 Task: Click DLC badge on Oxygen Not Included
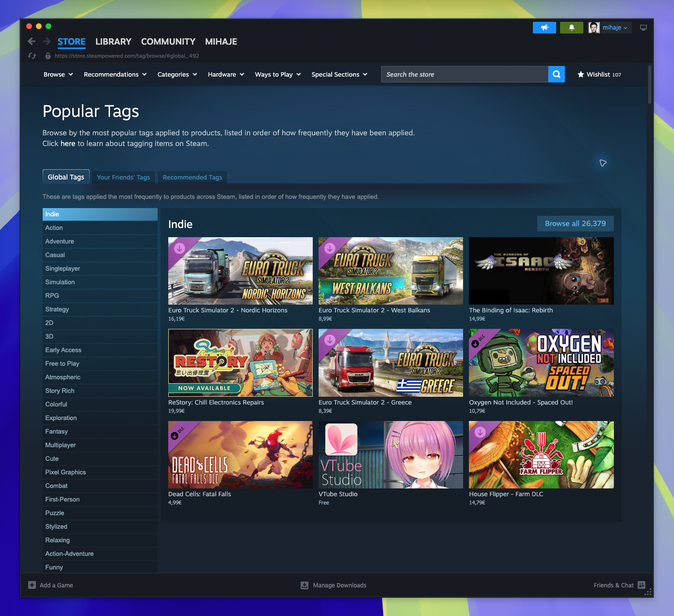(478, 340)
